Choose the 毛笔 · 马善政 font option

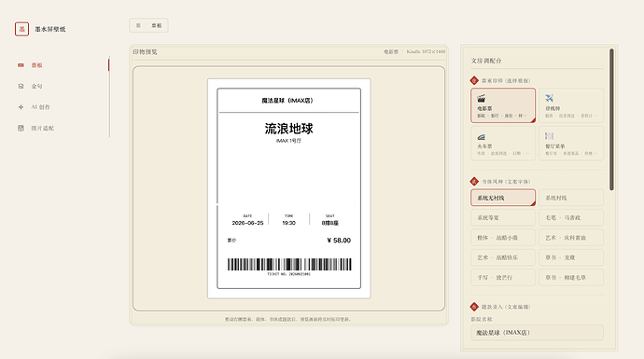pyautogui.click(x=571, y=217)
